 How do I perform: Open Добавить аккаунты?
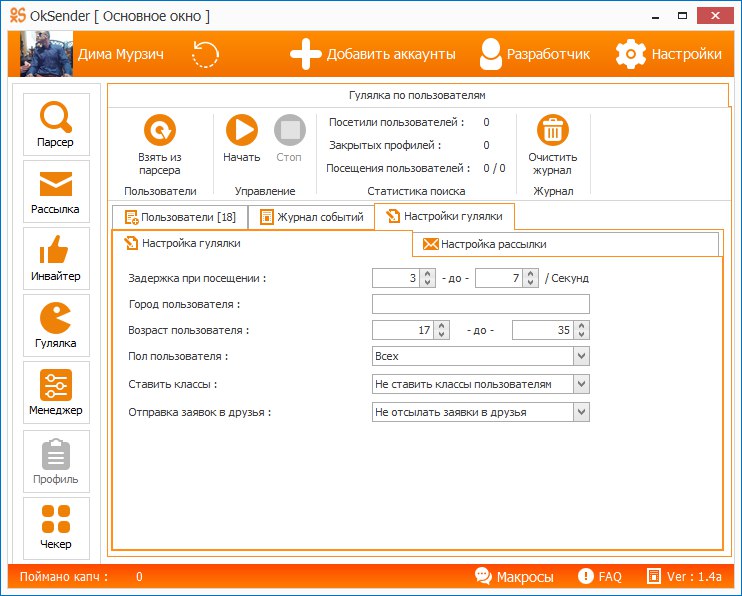[x=373, y=54]
